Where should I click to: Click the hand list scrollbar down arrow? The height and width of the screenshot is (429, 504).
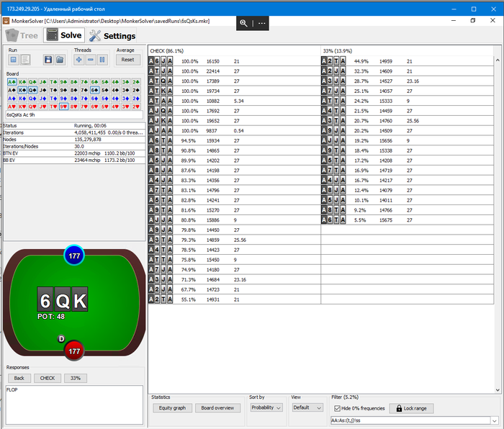[x=498, y=390]
